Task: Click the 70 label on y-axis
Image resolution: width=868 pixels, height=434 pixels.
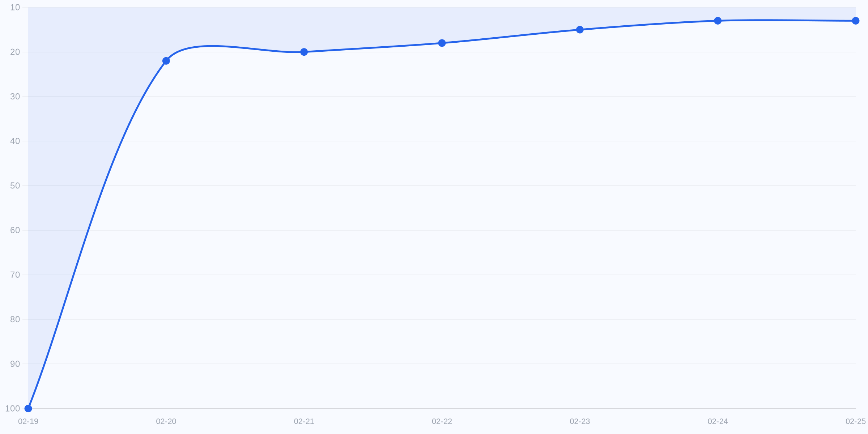Action: 15,275
